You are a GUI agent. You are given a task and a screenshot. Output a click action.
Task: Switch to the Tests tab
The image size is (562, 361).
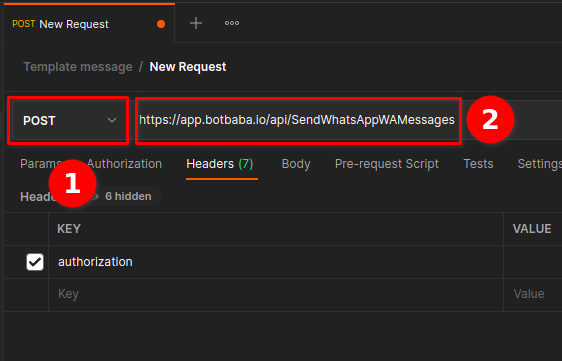pos(478,164)
